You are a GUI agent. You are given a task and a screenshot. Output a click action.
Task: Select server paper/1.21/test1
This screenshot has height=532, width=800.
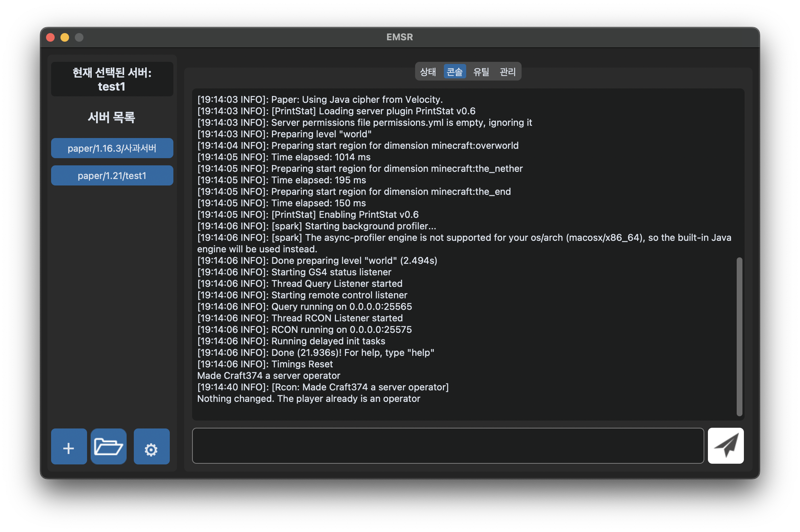coord(112,175)
